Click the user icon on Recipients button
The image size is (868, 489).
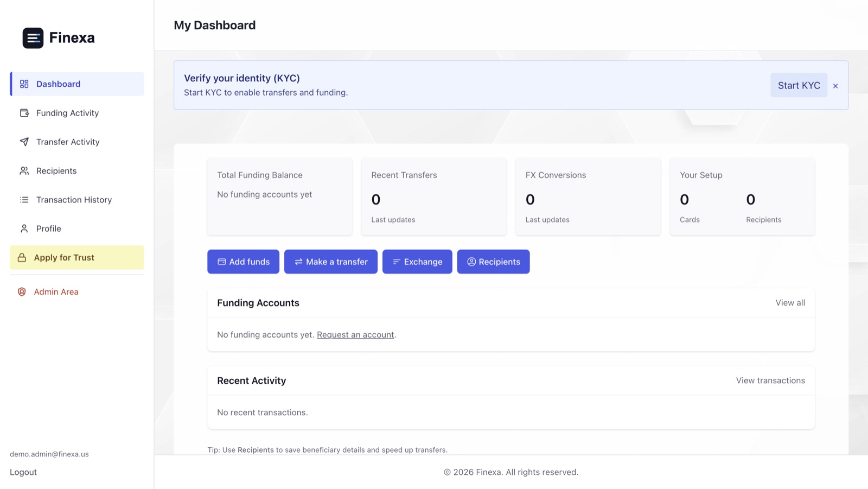tap(471, 262)
